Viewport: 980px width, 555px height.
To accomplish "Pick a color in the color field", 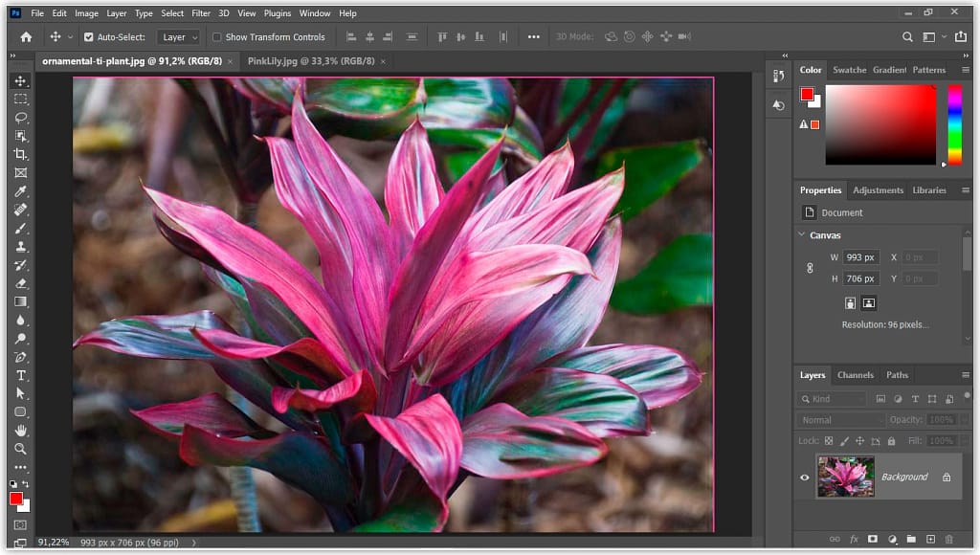I will (880, 125).
